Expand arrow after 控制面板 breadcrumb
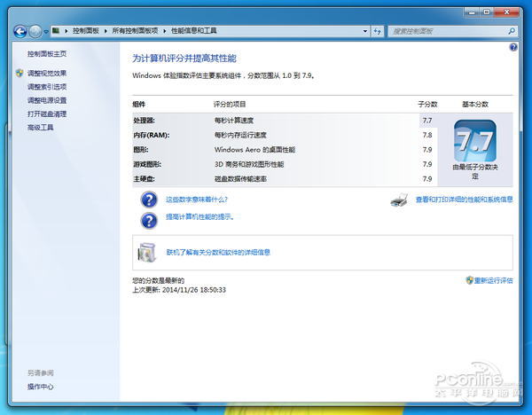 [106, 31]
